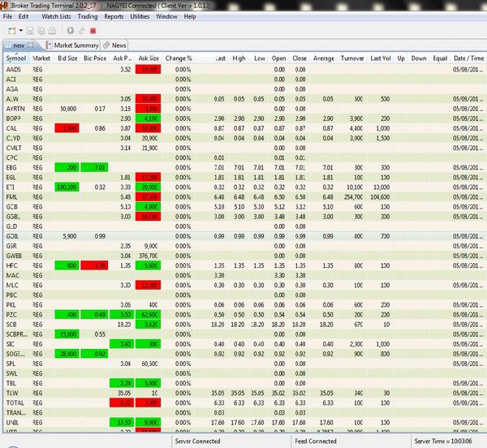This screenshot has width=487, height=448.
Task: Select the BOPP symbol row
Action: pyautogui.click(x=245, y=118)
